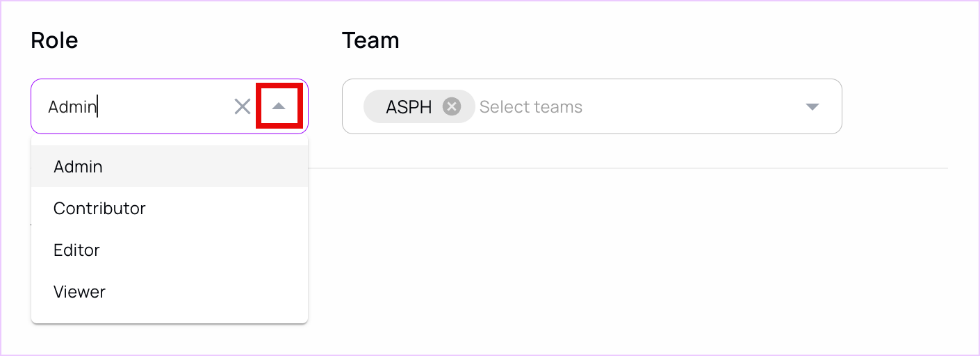
Task: Select Viewer in the role list
Action: coord(170,291)
